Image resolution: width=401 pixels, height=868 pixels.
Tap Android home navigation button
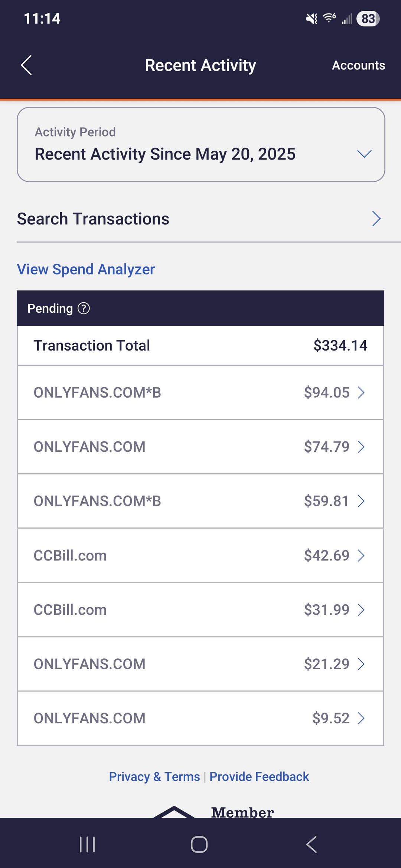pyautogui.click(x=199, y=844)
